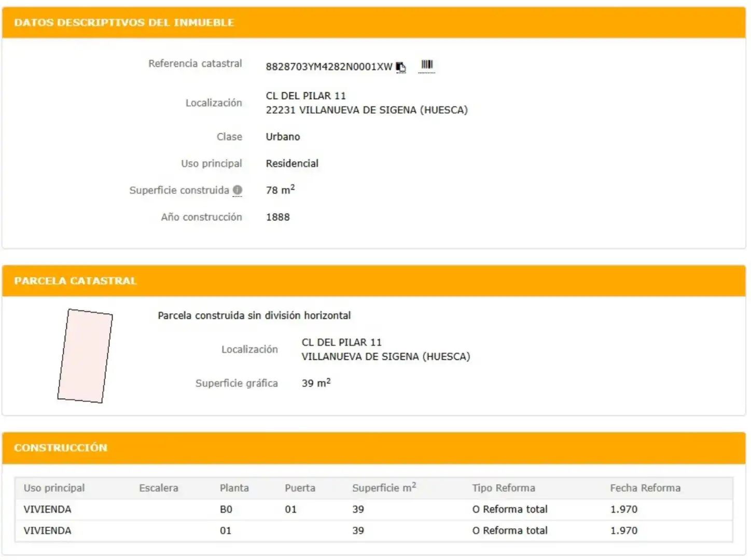Collapse Datos descriptivos del inmueble header
Viewport: 751px width, 560px height.
tap(374, 22)
